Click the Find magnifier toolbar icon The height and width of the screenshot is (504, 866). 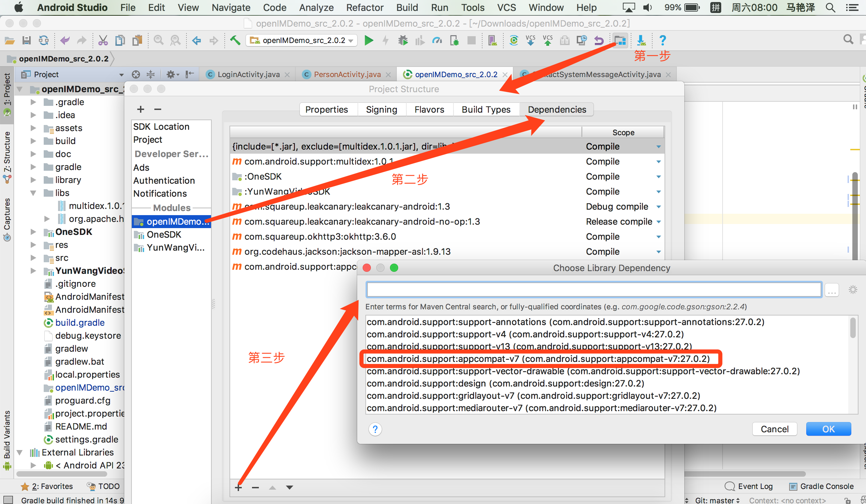point(158,41)
